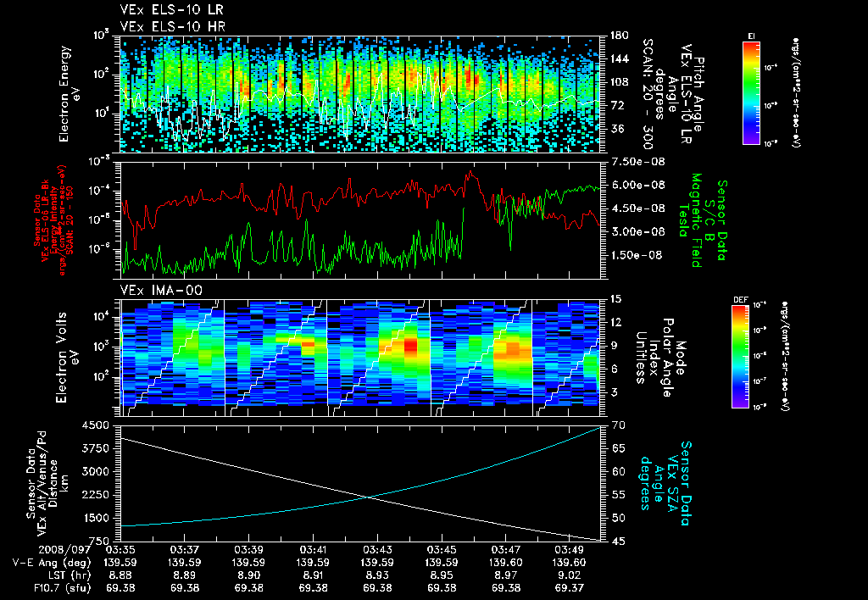Click the green 'Magnetic Field Tesla' label

click(x=690, y=220)
